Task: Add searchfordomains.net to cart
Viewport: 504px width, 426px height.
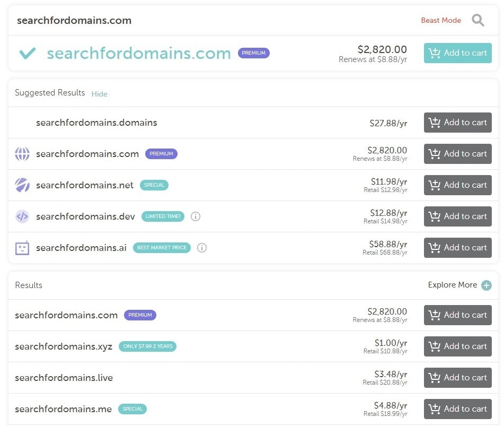Action: pyautogui.click(x=458, y=185)
